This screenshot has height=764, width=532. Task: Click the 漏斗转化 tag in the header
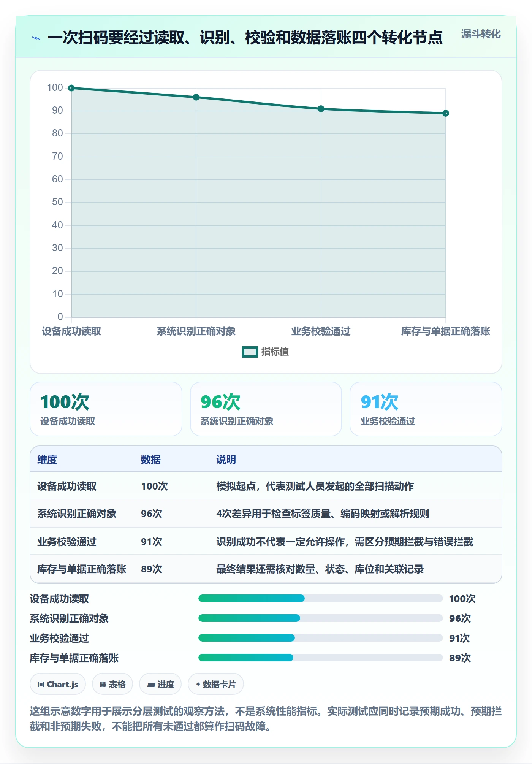tap(481, 34)
